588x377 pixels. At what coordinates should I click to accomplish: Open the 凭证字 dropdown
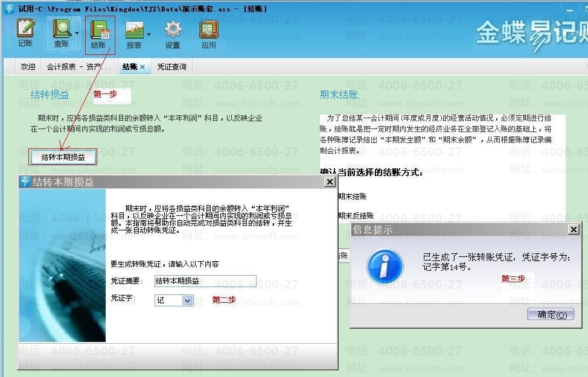187,300
